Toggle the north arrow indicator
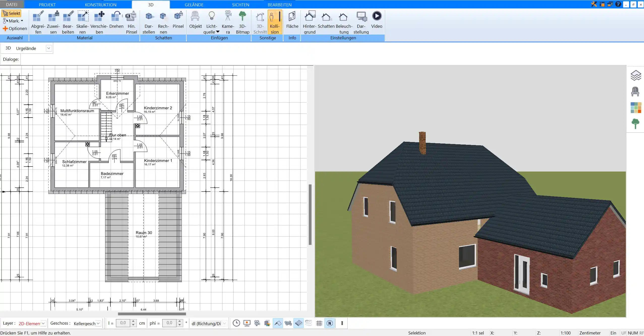This screenshot has width=644, height=336. pos(329,323)
